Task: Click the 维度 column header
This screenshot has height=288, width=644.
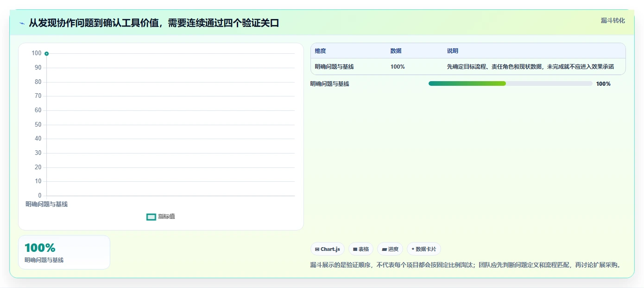Action: tap(320, 51)
